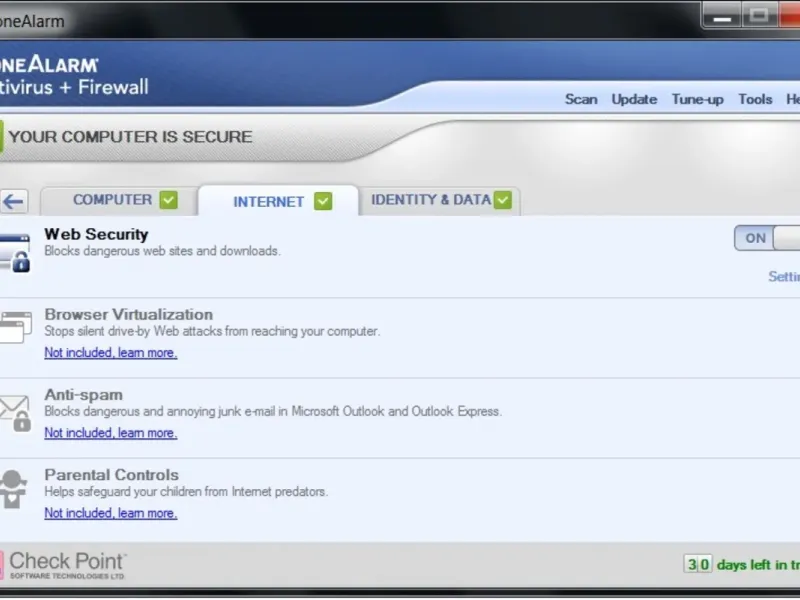Minimize the ZoneAlarm window
Screen dimensions: 800x600
pyautogui.click(x=721, y=16)
